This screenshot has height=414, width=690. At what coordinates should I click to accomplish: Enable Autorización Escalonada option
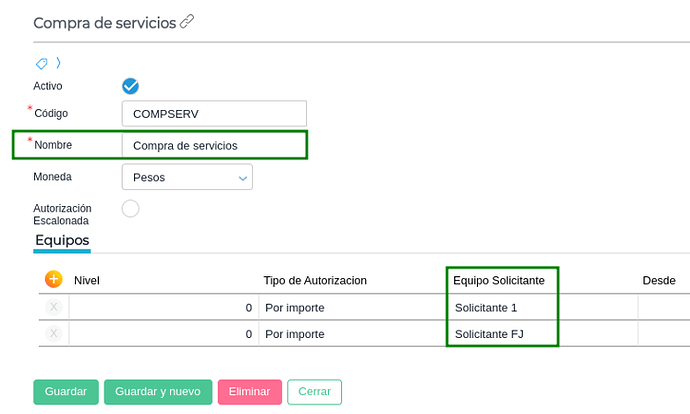[130, 208]
